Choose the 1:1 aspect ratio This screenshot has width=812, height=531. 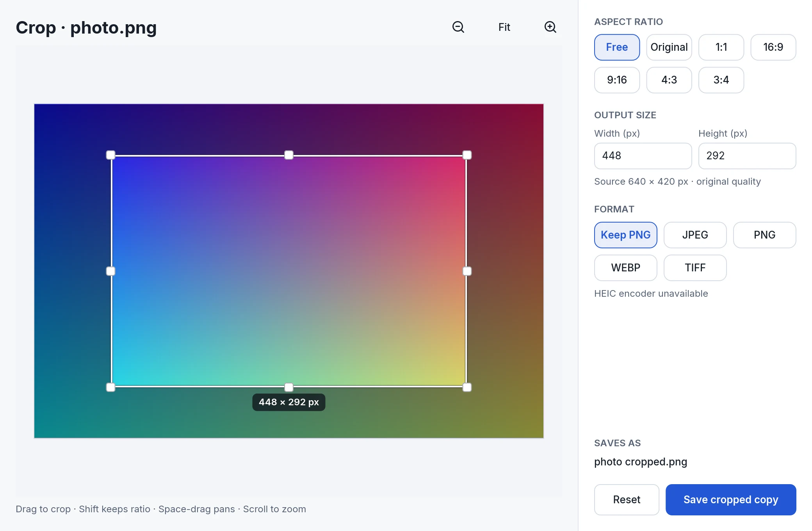pos(721,47)
